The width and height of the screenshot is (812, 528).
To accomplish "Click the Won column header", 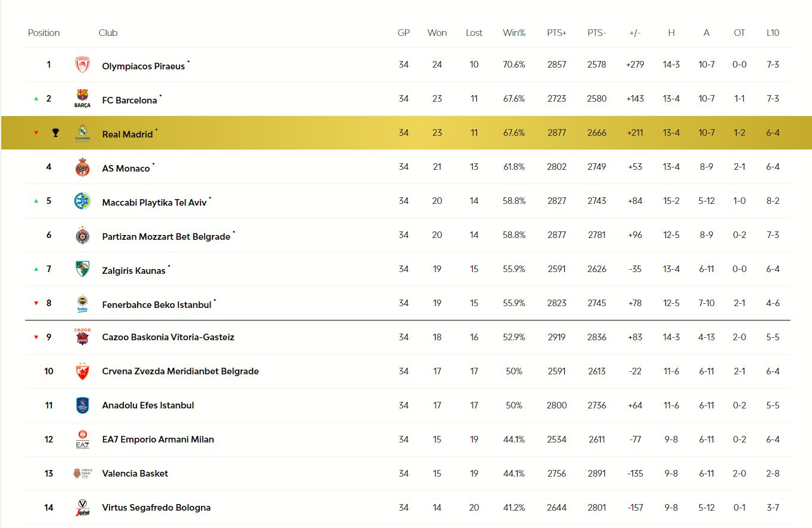I will (x=437, y=33).
